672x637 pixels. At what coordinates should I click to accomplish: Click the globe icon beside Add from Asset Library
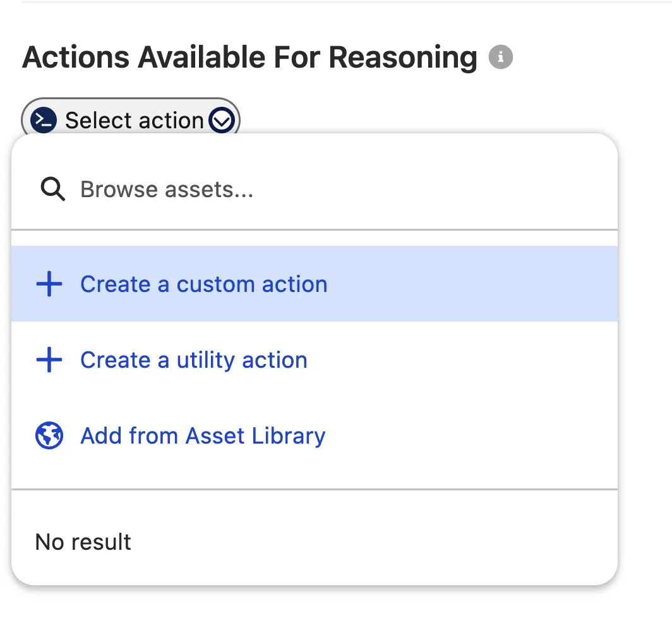pos(49,435)
